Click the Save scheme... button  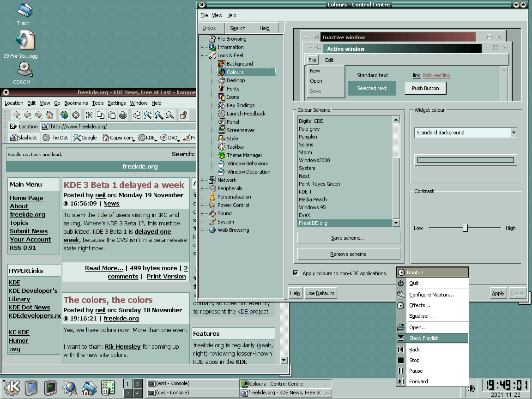coord(349,238)
